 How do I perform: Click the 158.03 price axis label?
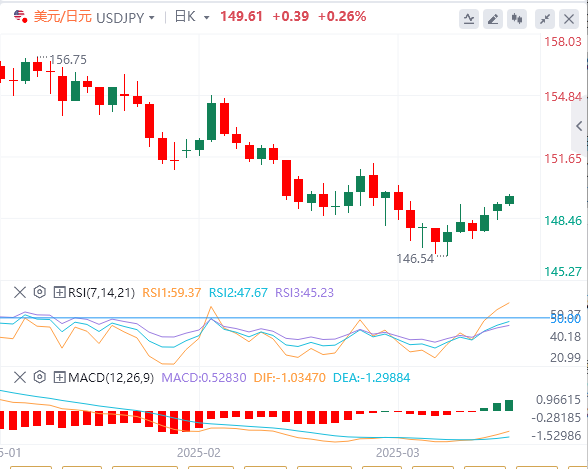563,42
